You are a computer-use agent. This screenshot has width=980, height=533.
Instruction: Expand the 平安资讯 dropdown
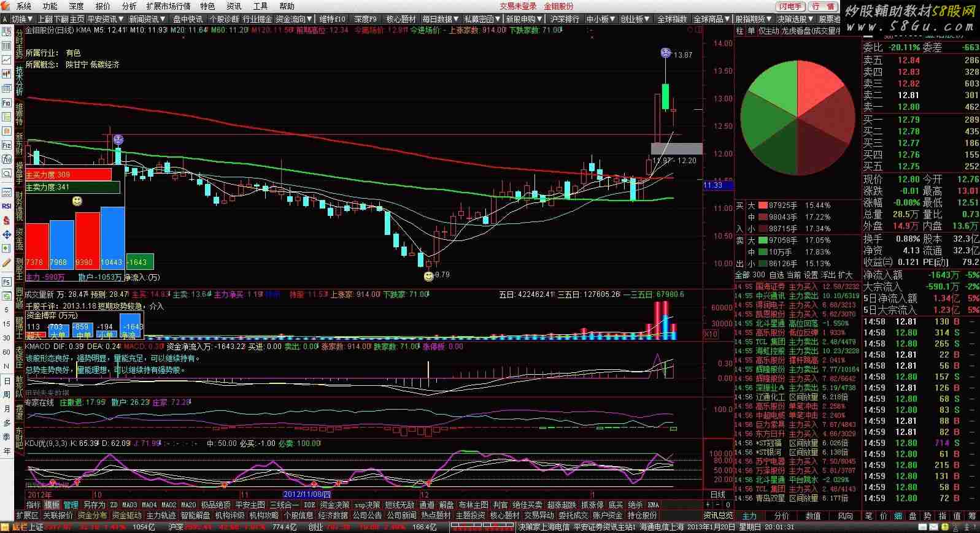point(105,19)
